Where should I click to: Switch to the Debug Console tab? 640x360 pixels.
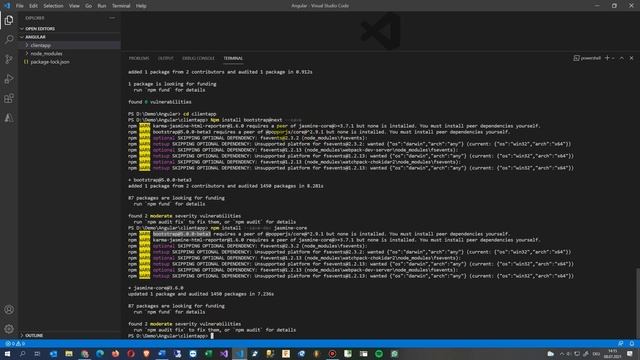(x=198, y=58)
